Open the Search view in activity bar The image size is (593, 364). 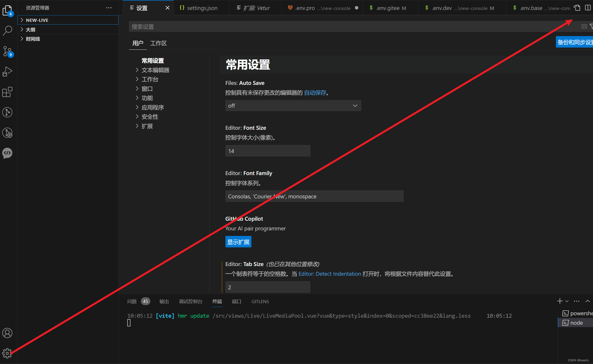[7, 31]
